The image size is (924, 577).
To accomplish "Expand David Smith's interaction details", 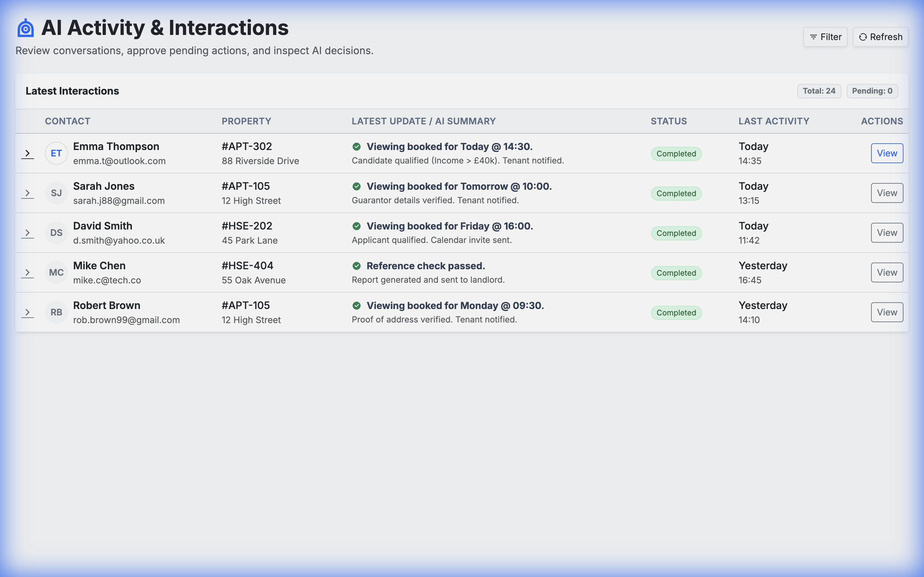I will [28, 232].
